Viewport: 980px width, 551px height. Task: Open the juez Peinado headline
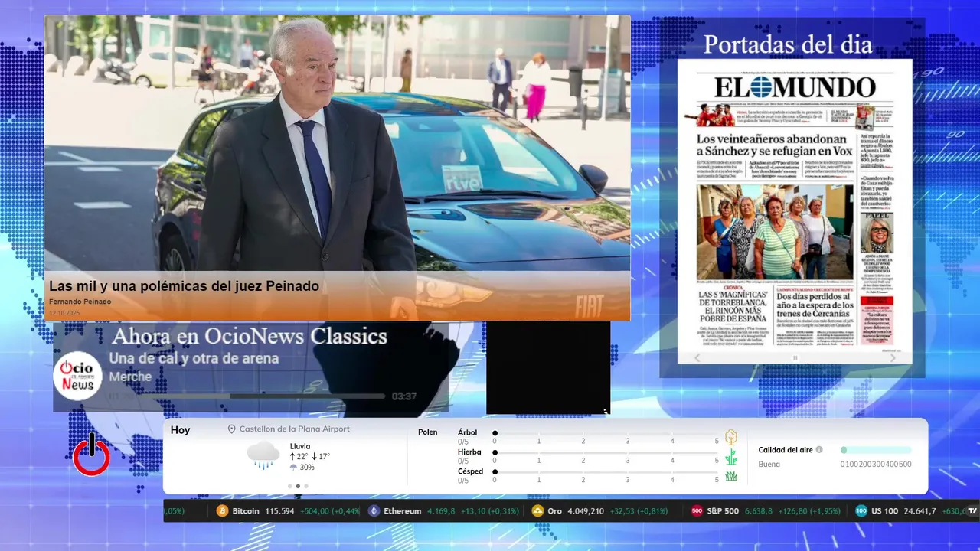184,286
